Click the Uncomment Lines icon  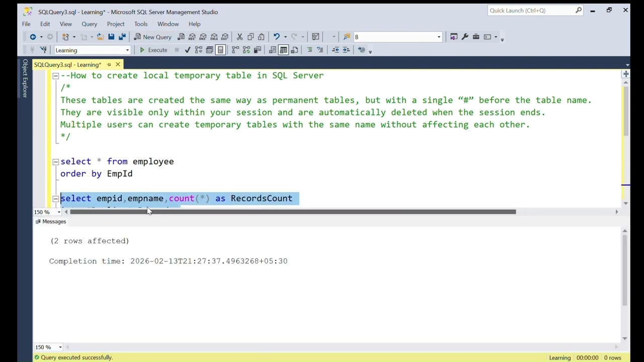(x=320, y=50)
